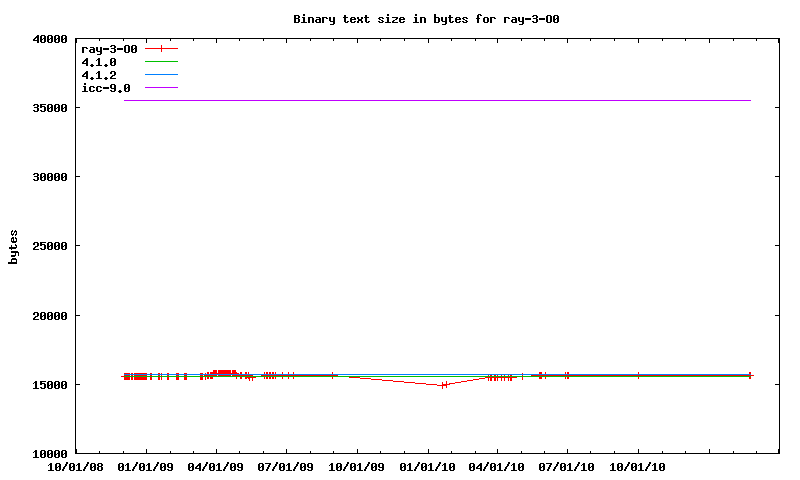Click the 01/01/10 x-axis date label
This screenshot has width=800, height=480.
(x=428, y=467)
